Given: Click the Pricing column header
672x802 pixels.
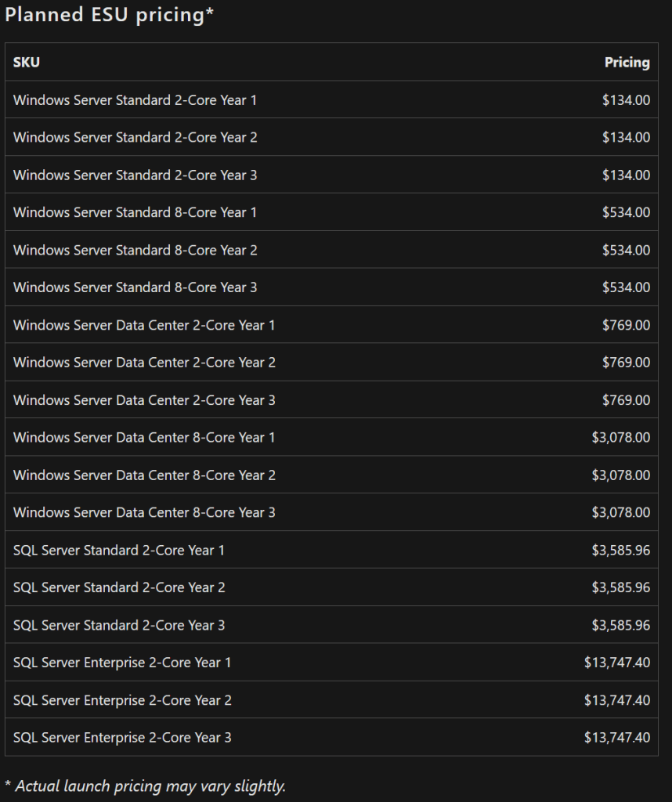Looking at the screenshot, I should pos(627,63).
